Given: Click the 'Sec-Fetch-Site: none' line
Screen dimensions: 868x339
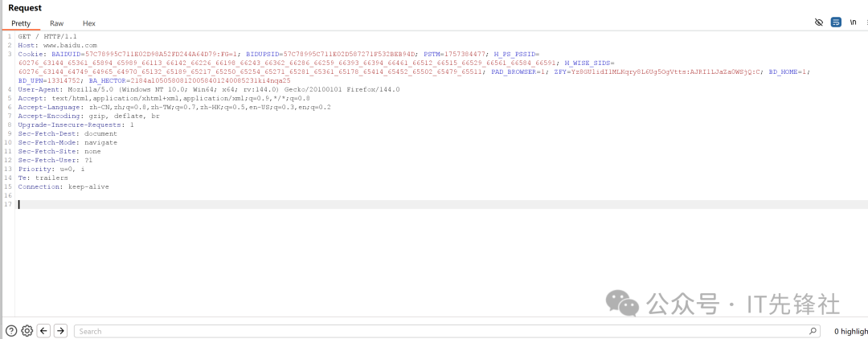Looking at the screenshot, I should click(x=59, y=152).
